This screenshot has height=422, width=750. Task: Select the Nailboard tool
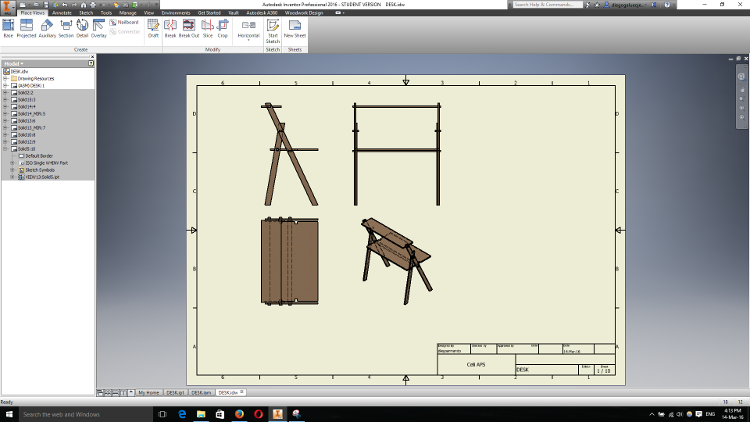(124, 22)
